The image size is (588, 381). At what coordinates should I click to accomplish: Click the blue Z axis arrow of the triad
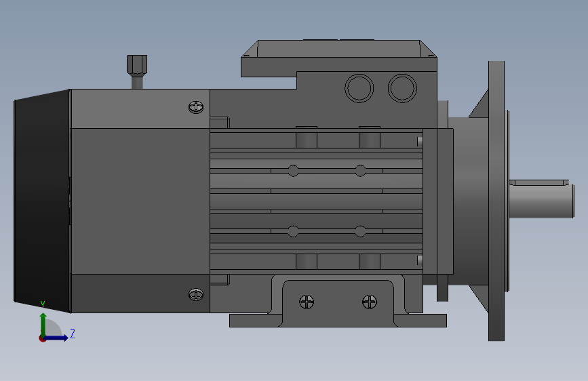[57, 338]
